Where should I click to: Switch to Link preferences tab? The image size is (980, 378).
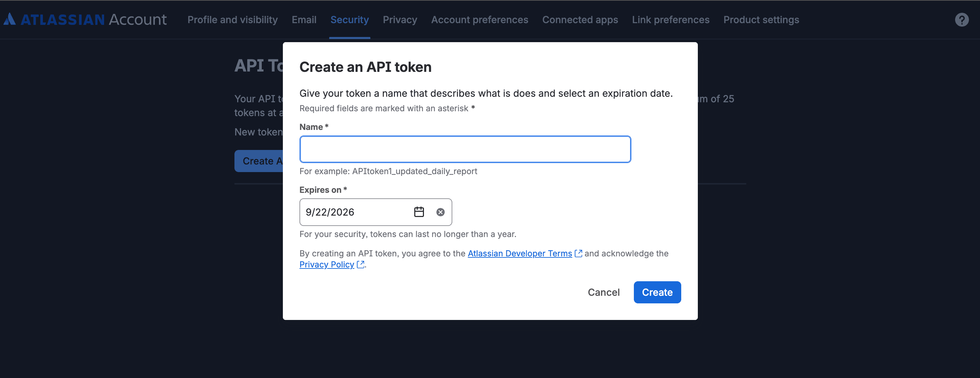[x=670, y=20]
